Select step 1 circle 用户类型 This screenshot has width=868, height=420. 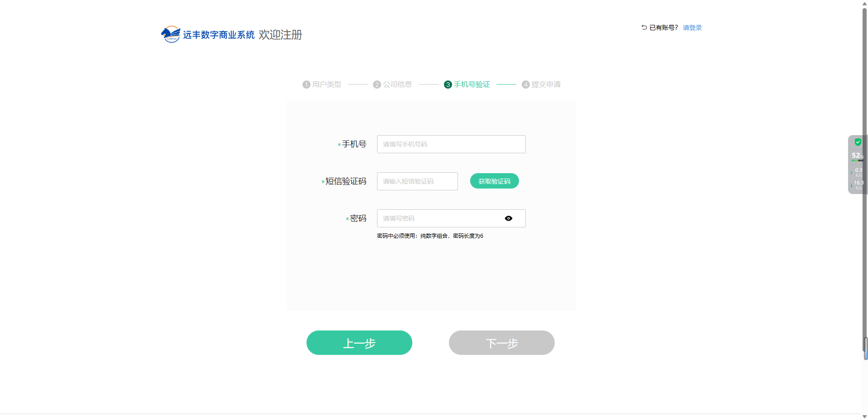(x=307, y=85)
